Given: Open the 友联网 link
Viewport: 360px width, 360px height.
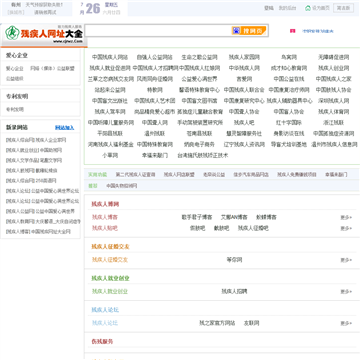Looking at the screenshot, I should point(251,323).
